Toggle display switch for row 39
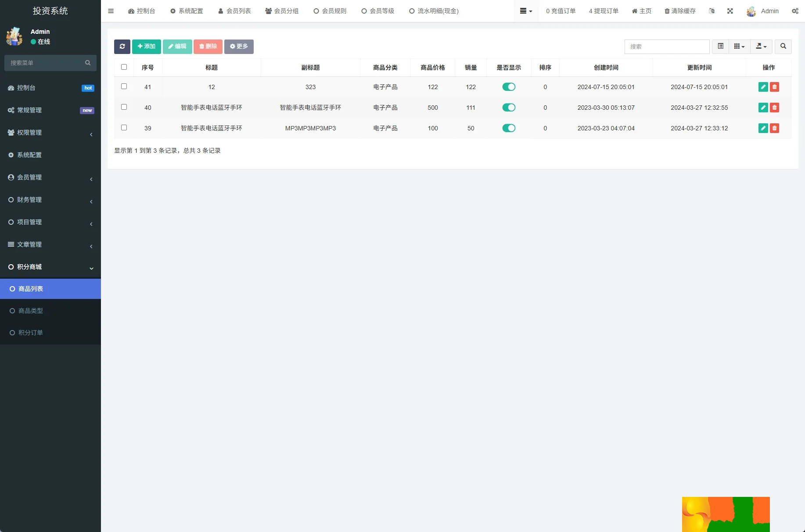 click(x=509, y=128)
